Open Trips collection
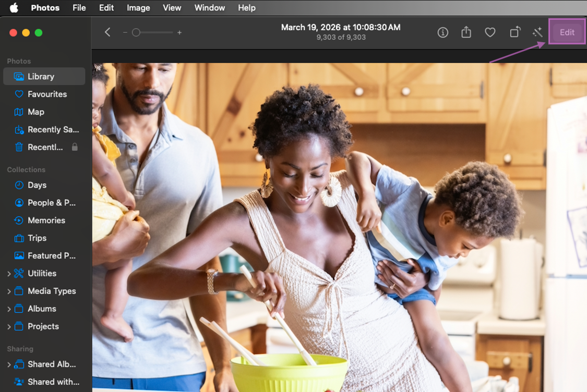The height and width of the screenshot is (392, 587). click(x=44, y=238)
